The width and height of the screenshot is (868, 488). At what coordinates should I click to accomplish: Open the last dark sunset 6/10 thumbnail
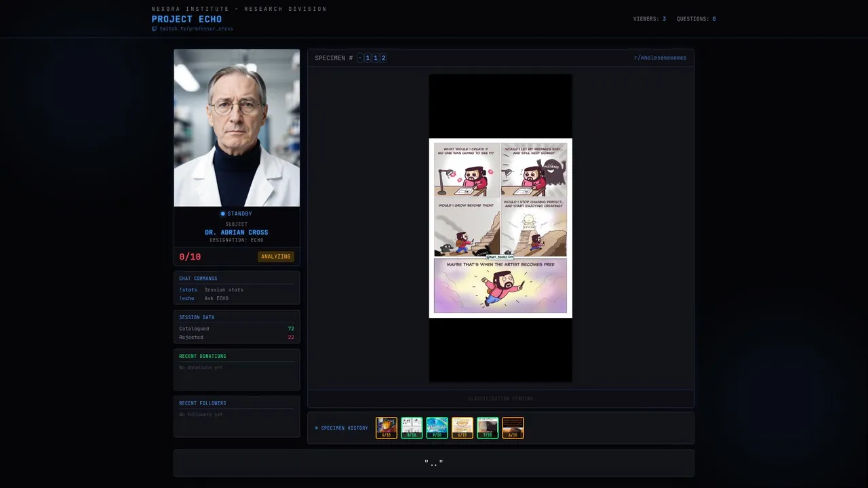tap(513, 428)
